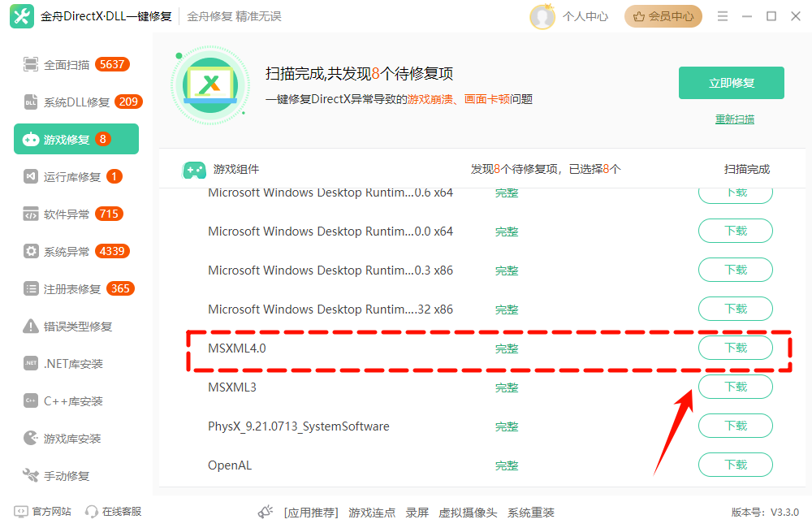
Task: Open 运行库修复 in the sidebar
Action: 76,177
